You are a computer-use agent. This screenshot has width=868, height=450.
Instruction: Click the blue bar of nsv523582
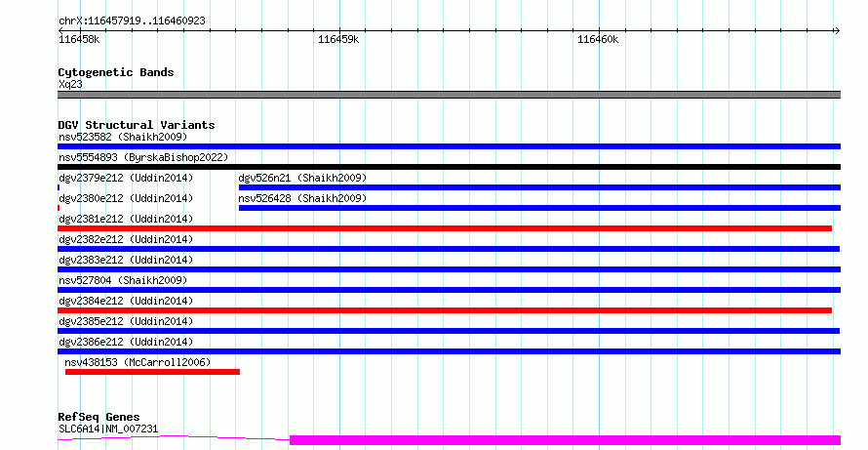pos(449,146)
